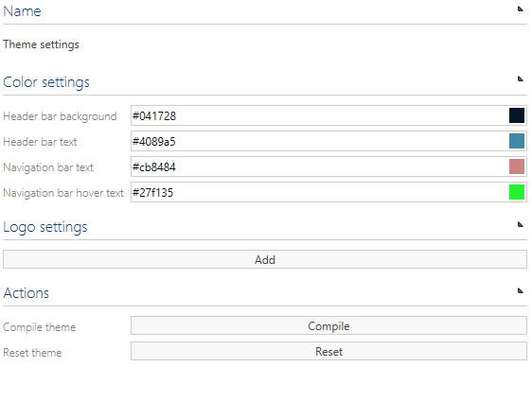Click the Color settings heading

click(x=46, y=82)
